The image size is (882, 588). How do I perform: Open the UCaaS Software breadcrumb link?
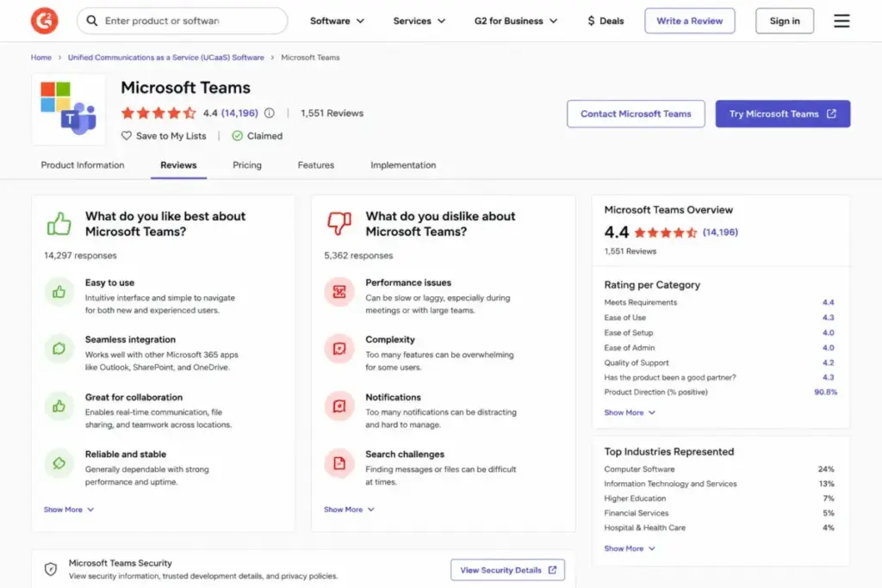[x=166, y=58]
